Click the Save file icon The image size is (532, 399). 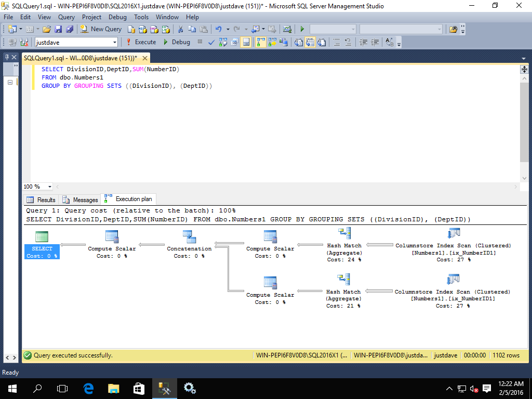[58, 29]
